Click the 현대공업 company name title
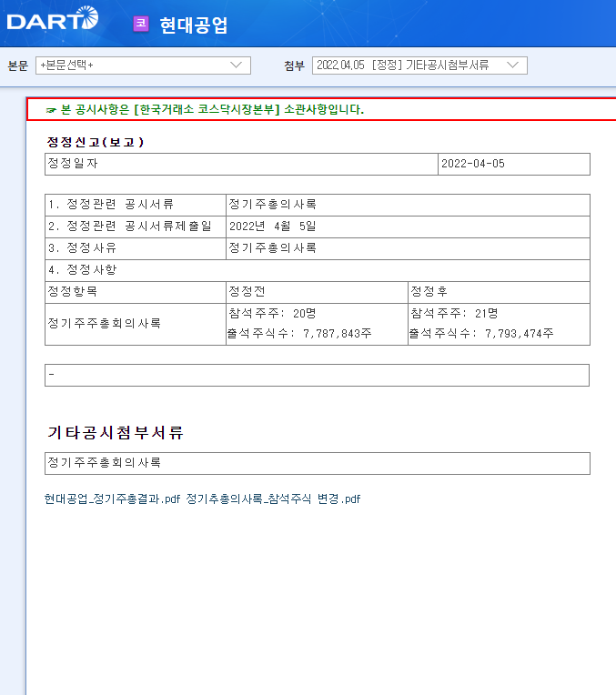The width and height of the screenshot is (616, 695). point(194,25)
